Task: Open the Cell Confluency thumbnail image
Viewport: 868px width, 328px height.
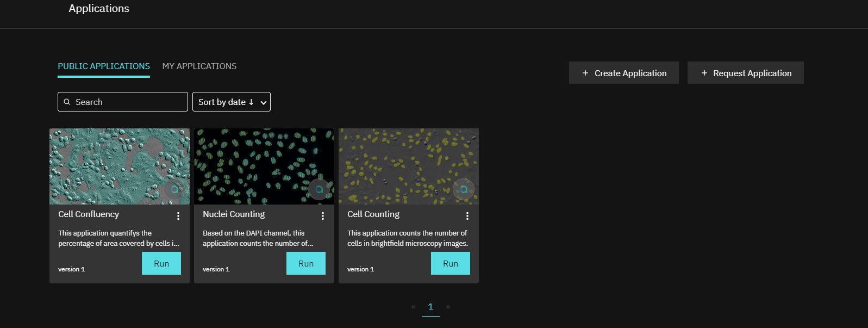Action: pos(120,166)
